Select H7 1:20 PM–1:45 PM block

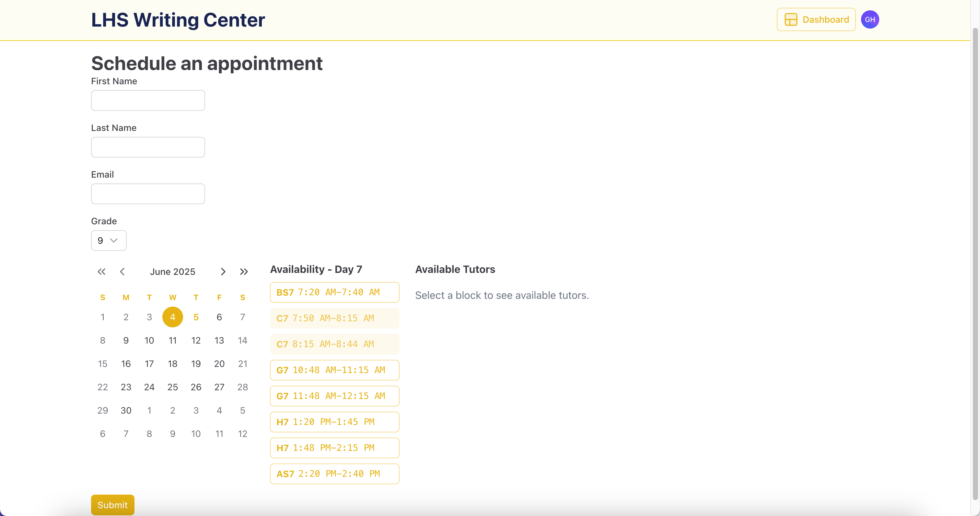click(x=334, y=422)
